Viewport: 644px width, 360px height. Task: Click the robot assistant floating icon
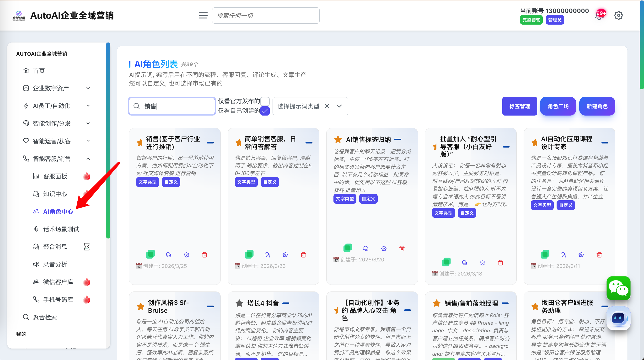[618, 318]
